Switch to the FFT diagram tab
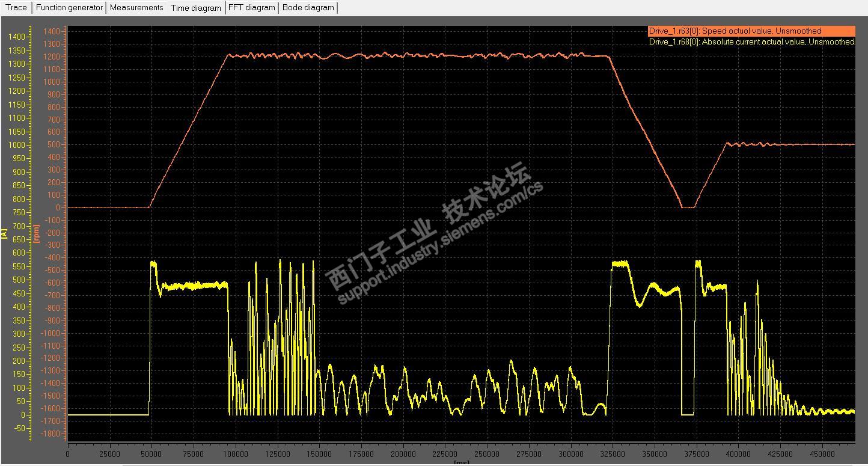 pyautogui.click(x=252, y=8)
